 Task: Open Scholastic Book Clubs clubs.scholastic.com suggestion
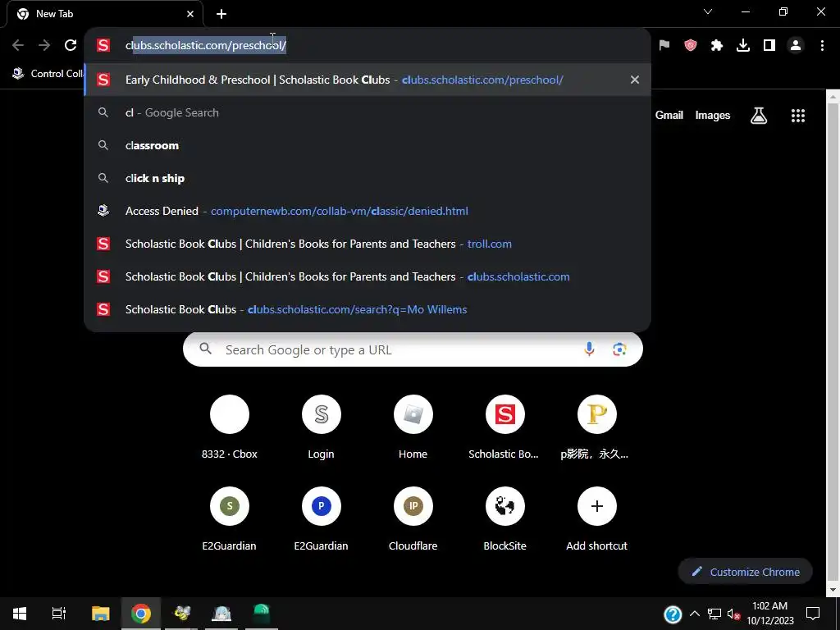367,276
